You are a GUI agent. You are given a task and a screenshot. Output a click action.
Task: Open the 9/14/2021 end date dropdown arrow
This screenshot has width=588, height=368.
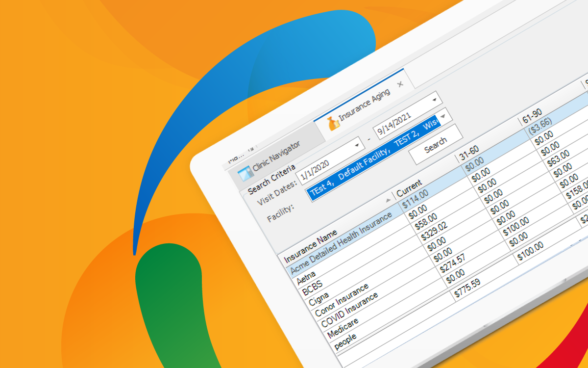[434, 100]
